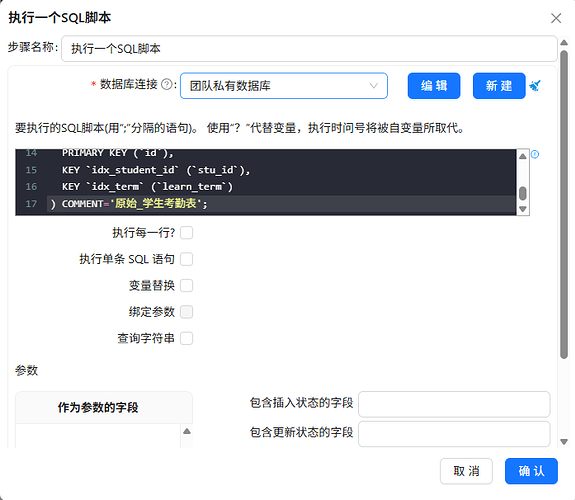Open the 团队私有数据库 connection dropdown
This screenshot has height=500, width=575.
click(284, 86)
